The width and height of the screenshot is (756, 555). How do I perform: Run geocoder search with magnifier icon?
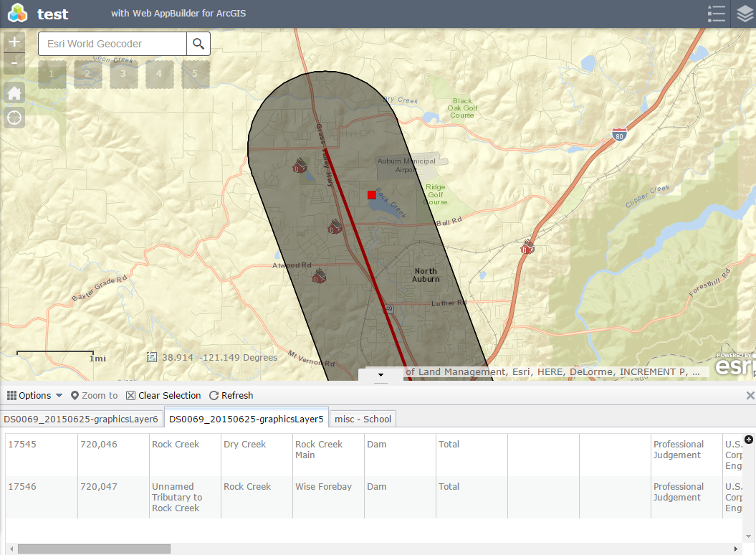point(198,44)
